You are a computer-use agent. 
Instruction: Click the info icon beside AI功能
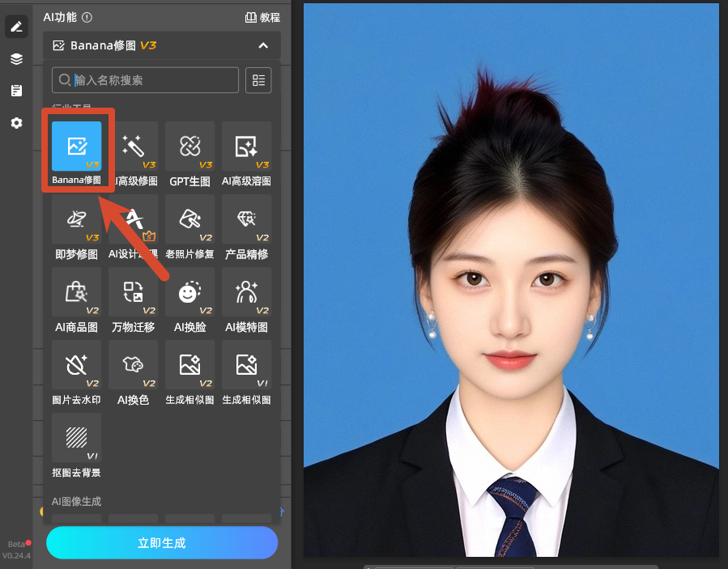(87, 17)
